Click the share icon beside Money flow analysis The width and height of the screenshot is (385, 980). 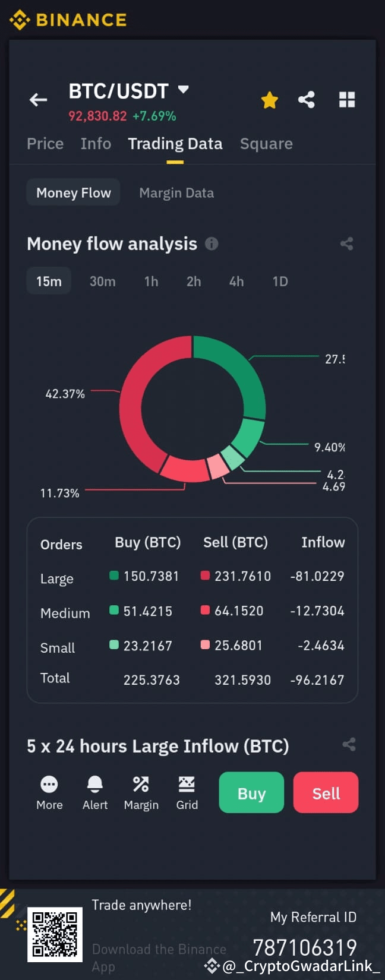coord(347,244)
